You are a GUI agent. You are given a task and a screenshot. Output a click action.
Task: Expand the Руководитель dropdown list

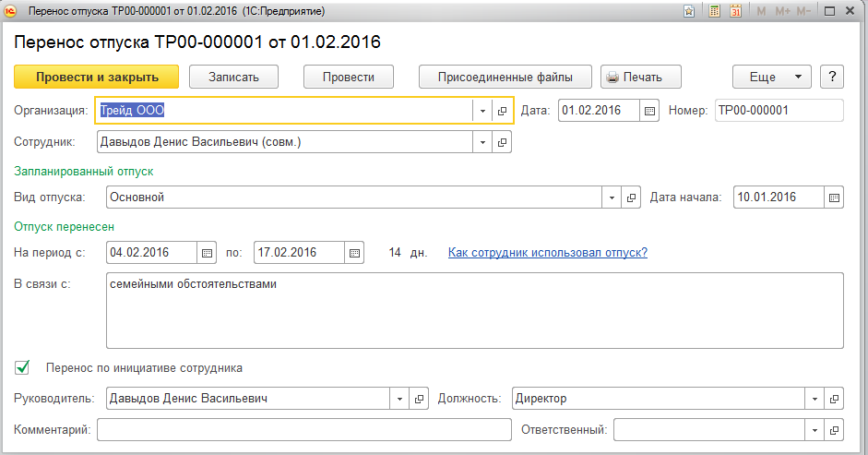[399, 399]
